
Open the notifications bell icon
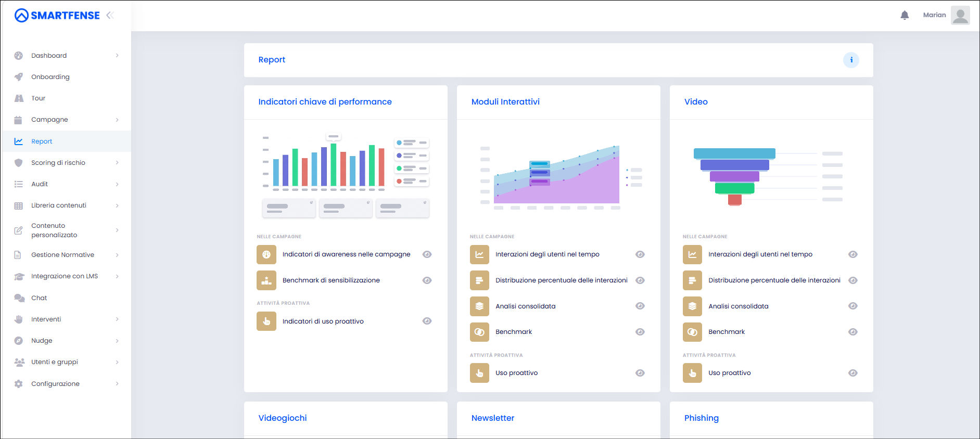click(x=905, y=15)
